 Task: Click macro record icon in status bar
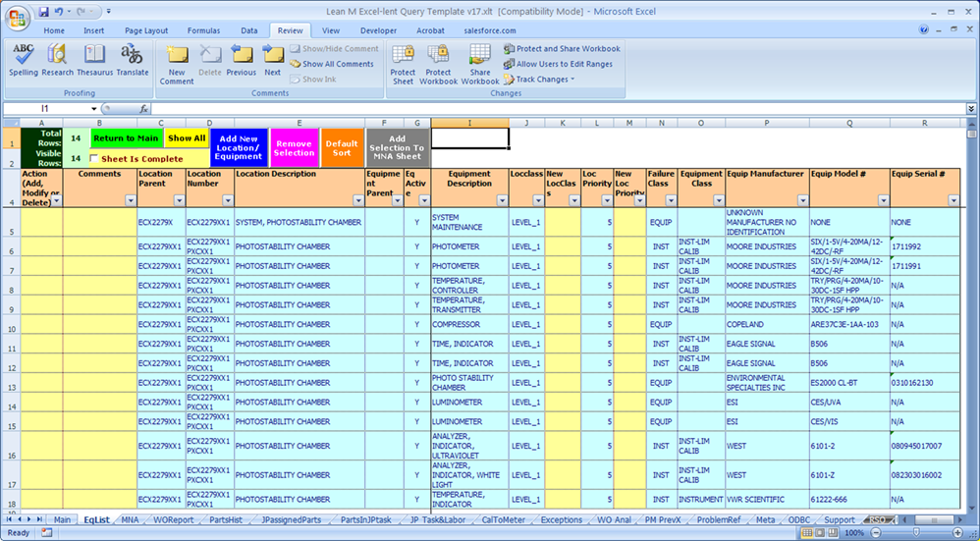click(x=47, y=533)
